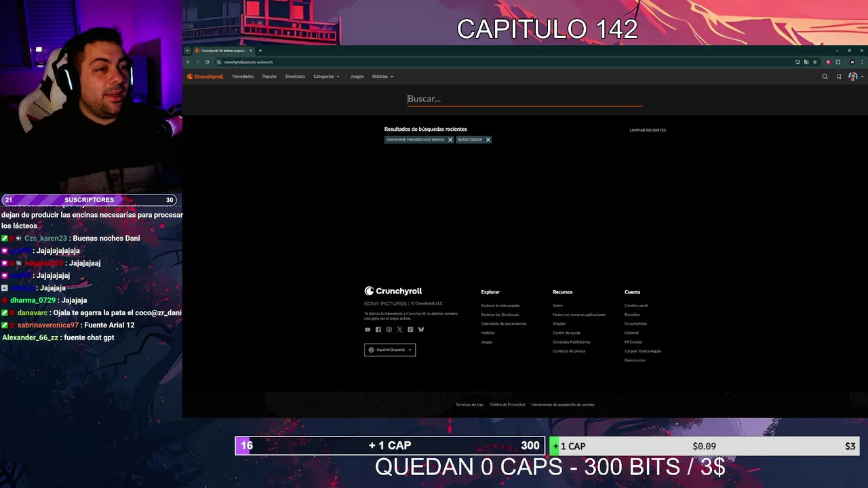
Task: Open the Crunchyroll logo home link in the navbar
Action: pos(205,77)
